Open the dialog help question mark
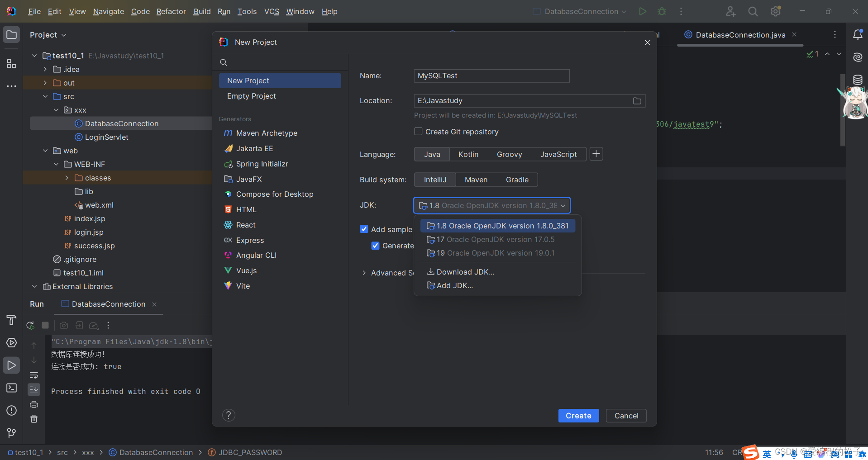This screenshot has width=868, height=460. (x=229, y=415)
